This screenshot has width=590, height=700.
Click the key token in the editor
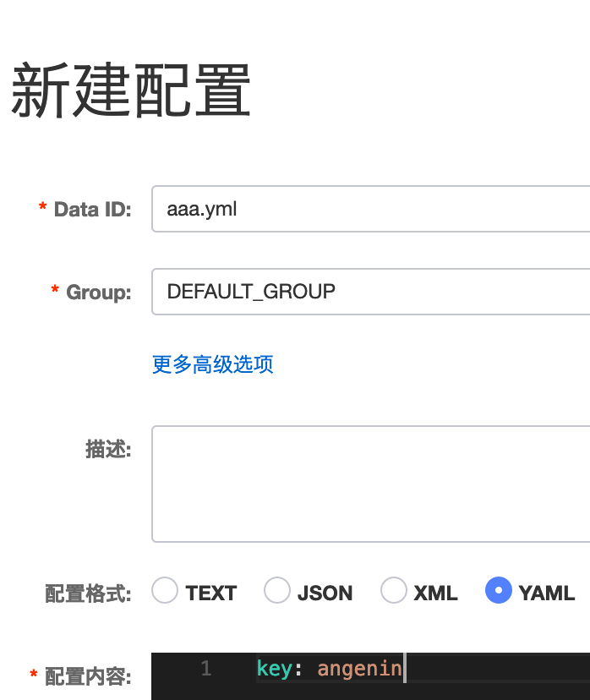click(274, 668)
